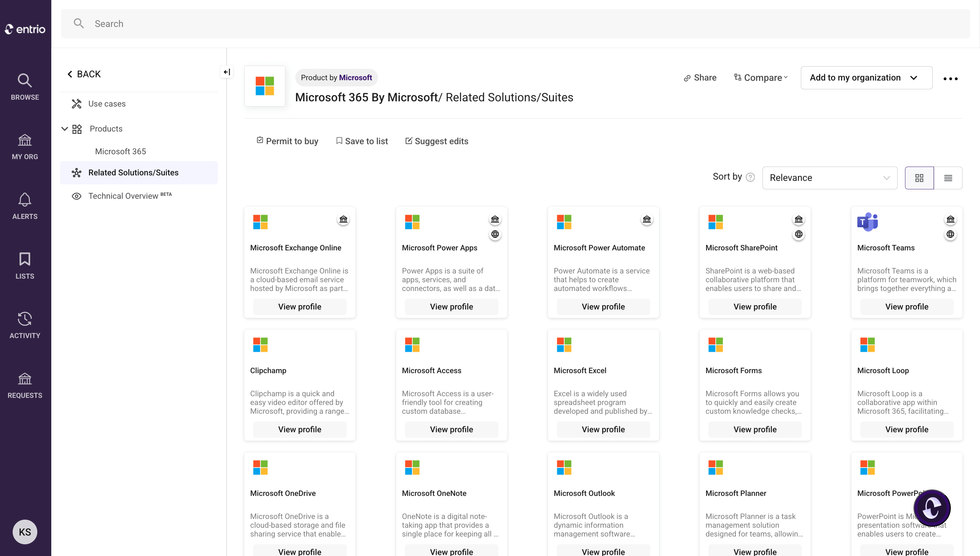
Task: Click globe icon on Power Apps card
Action: [x=495, y=234]
